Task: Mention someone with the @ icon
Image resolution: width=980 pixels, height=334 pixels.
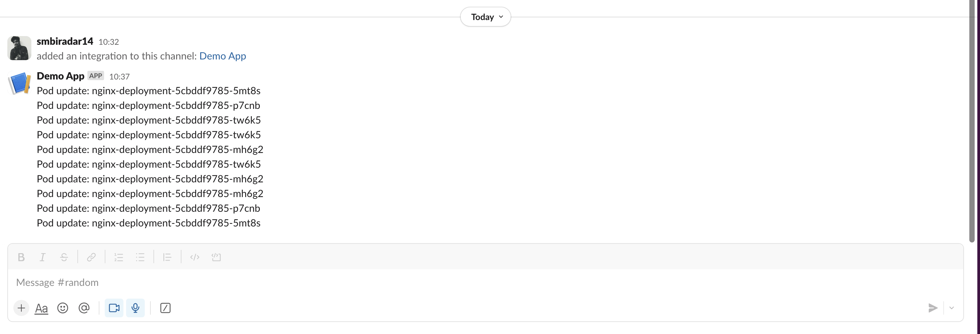Action: tap(84, 308)
